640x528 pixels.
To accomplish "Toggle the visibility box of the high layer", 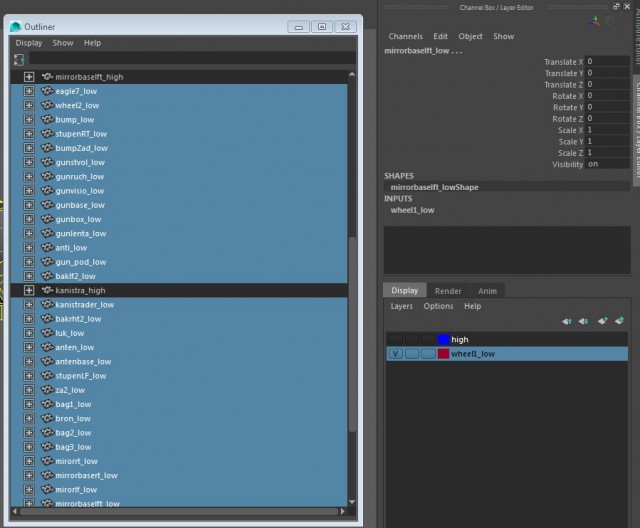I will pos(396,340).
